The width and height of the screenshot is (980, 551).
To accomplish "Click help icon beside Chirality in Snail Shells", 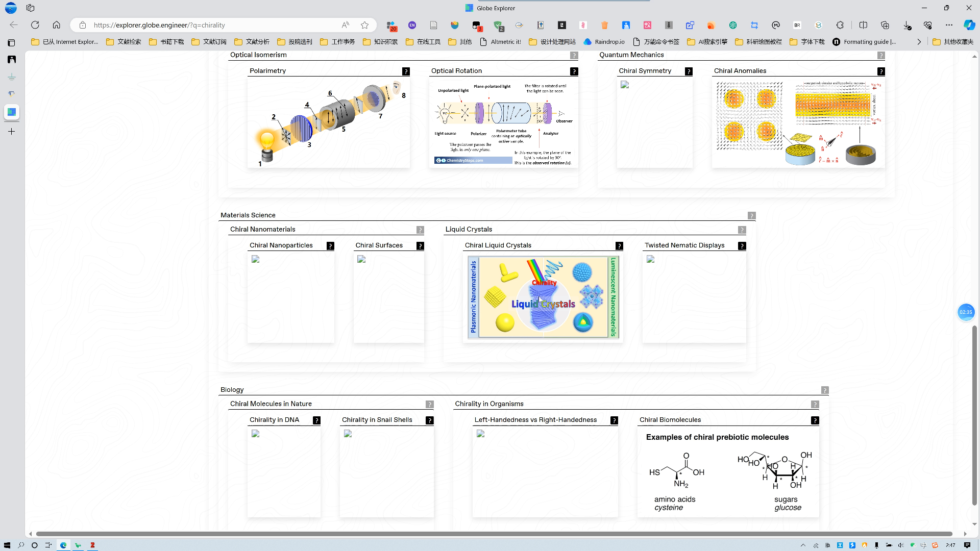I will (429, 420).
